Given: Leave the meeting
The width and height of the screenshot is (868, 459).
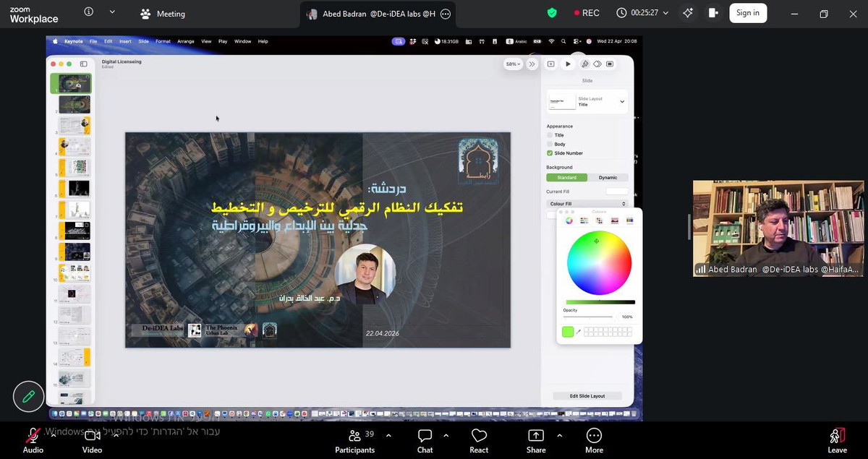Looking at the screenshot, I should point(837,439).
